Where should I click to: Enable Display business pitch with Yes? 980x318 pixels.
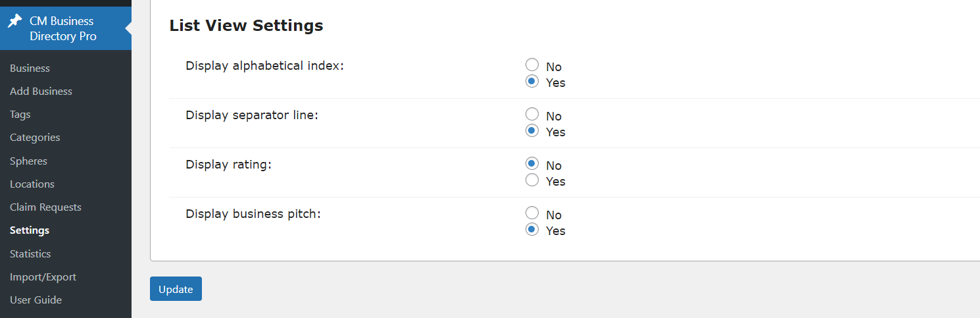tap(532, 229)
